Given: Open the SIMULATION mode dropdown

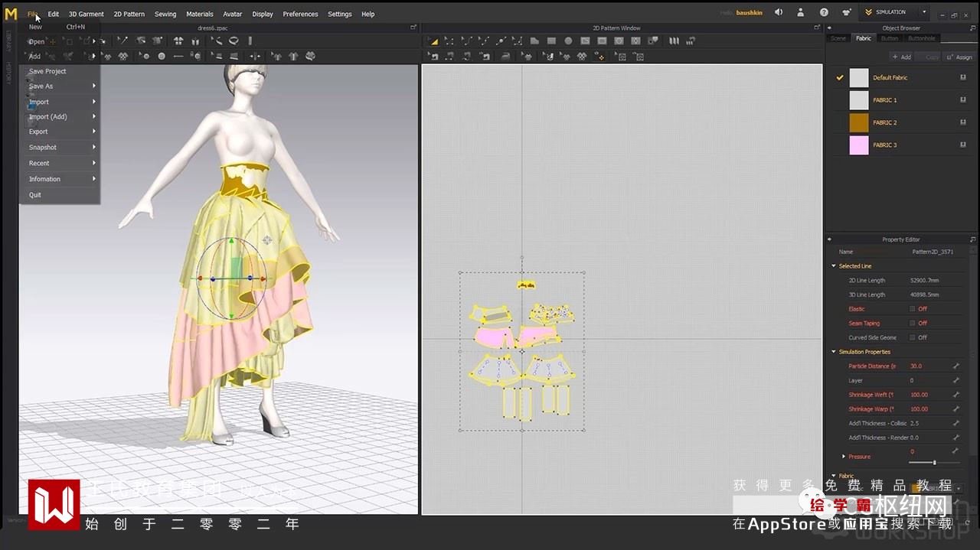Looking at the screenshot, I should [924, 12].
